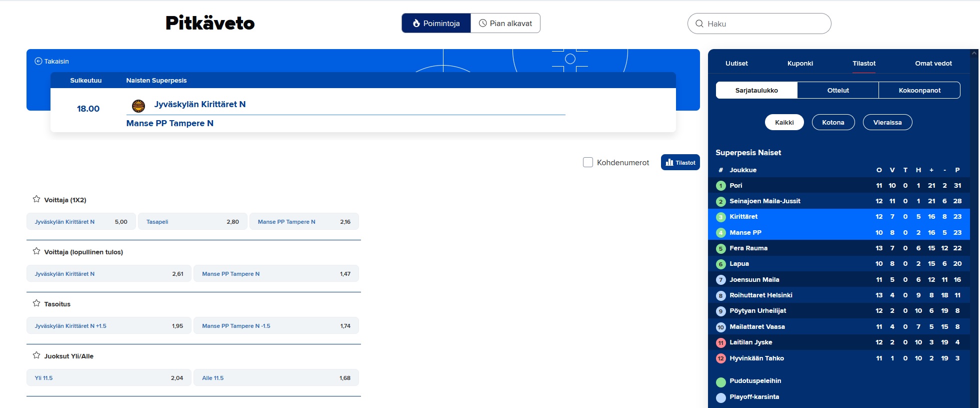
Task: Click rank badge 1 beside Pori
Action: coord(720,186)
